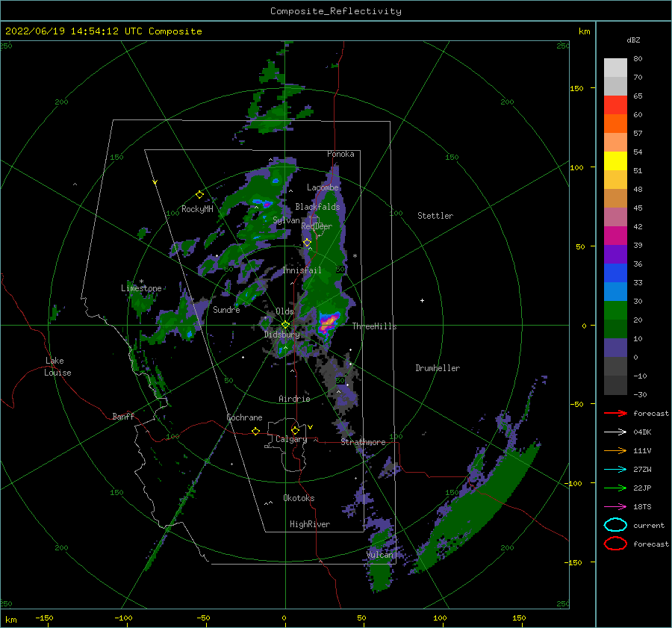Click the RockyMH label
This screenshot has height=628, width=672.
point(197,209)
